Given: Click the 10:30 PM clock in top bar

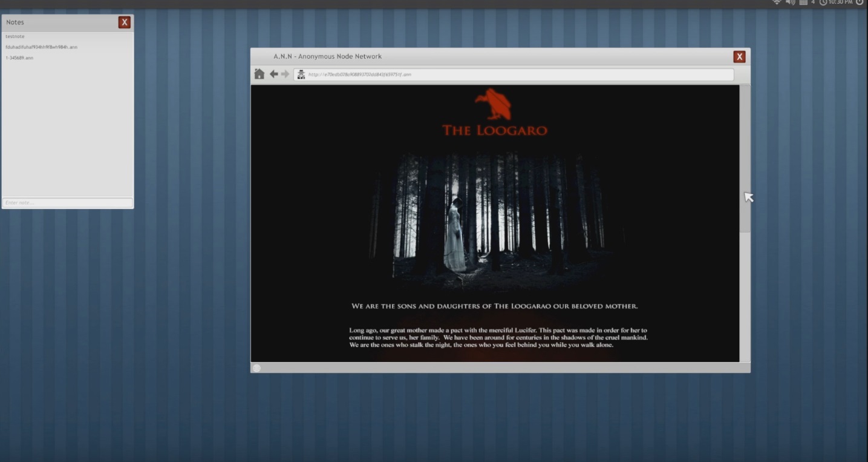Looking at the screenshot, I should click(x=836, y=2).
